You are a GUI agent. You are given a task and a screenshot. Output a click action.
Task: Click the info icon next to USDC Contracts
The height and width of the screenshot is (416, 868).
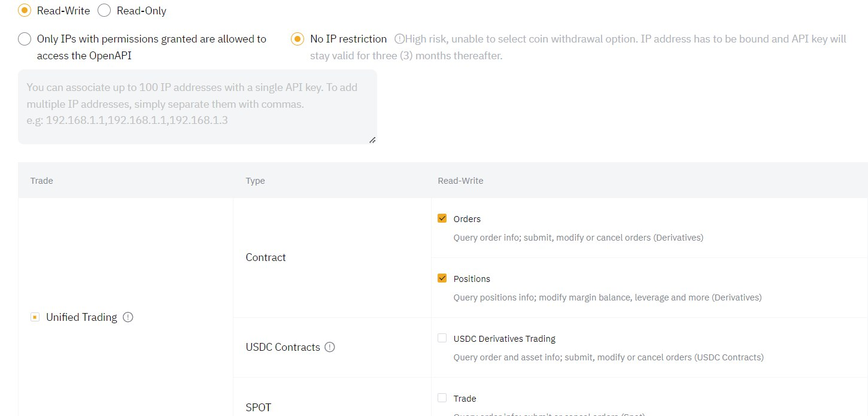coord(329,347)
